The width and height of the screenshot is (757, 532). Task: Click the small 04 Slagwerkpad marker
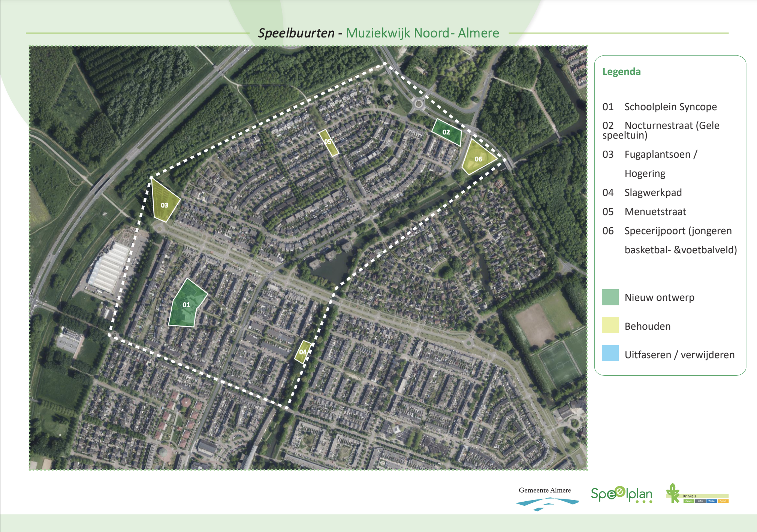(303, 352)
